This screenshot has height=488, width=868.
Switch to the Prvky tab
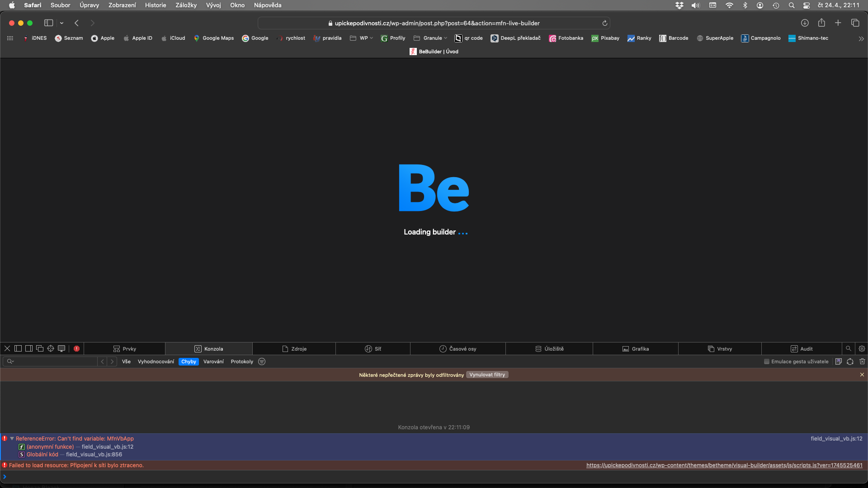tap(124, 349)
